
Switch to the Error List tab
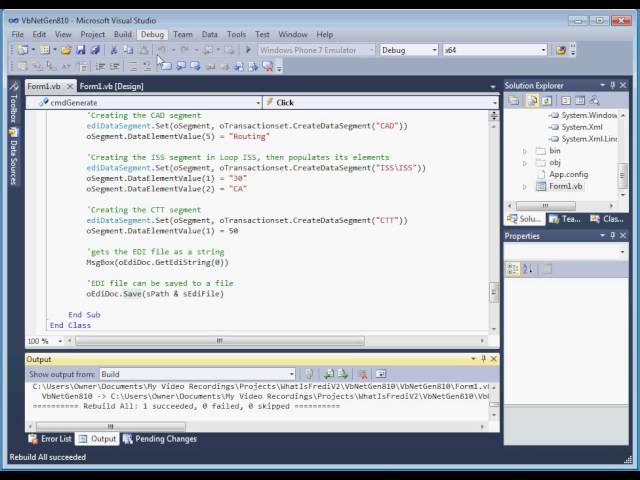click(x=50, y=439)
